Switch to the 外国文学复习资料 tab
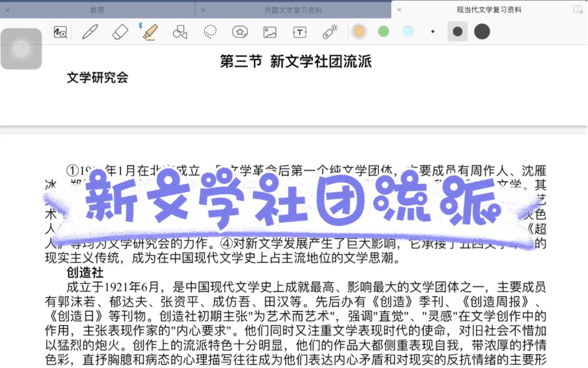 pyautogui.click(x=293, y=10)
